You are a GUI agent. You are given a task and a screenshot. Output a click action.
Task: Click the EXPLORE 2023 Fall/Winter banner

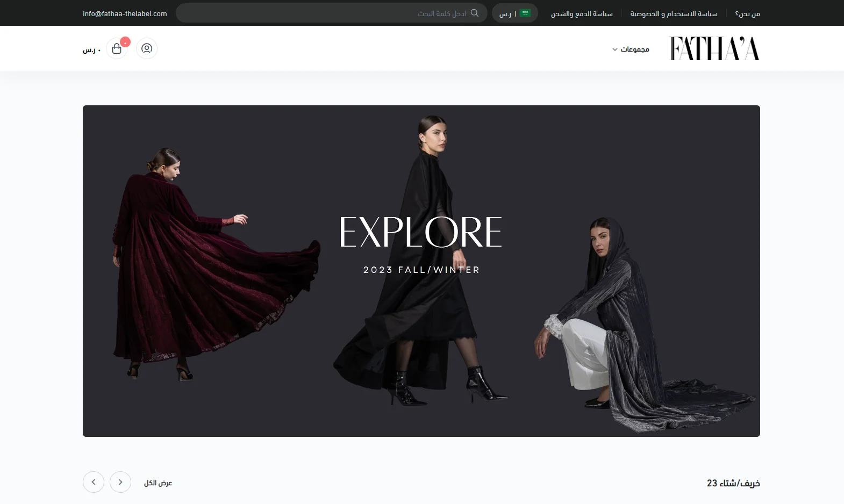pyautogui.click(x=421, y=271)
